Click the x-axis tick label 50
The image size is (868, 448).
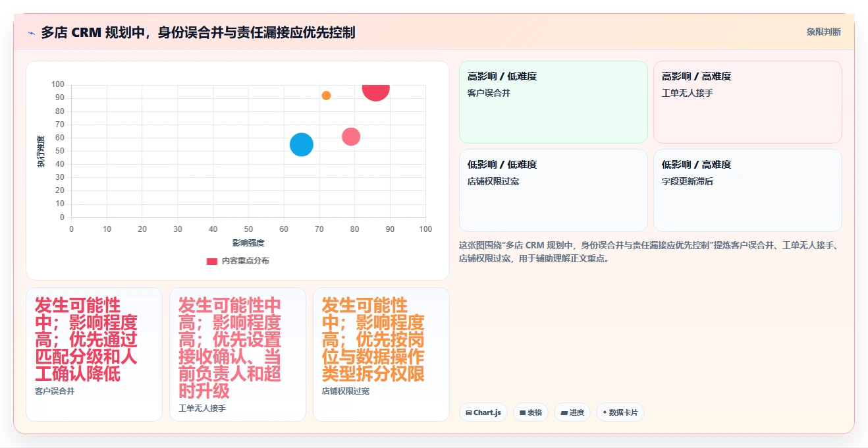(248, 229)
